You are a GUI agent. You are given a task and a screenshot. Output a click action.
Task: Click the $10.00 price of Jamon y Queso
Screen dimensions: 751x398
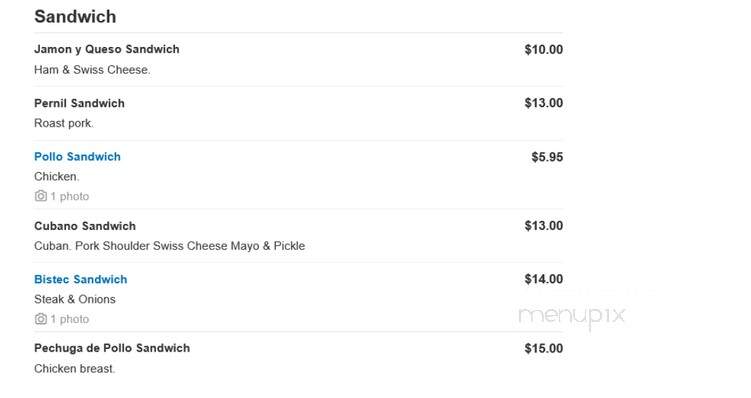544,49
